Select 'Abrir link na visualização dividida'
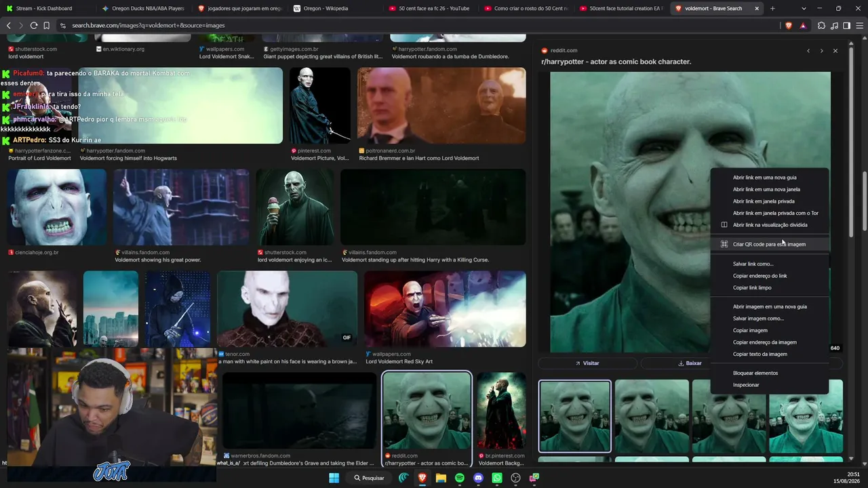Viewport: 868px width, 488px height. click(x=770, y=225)
